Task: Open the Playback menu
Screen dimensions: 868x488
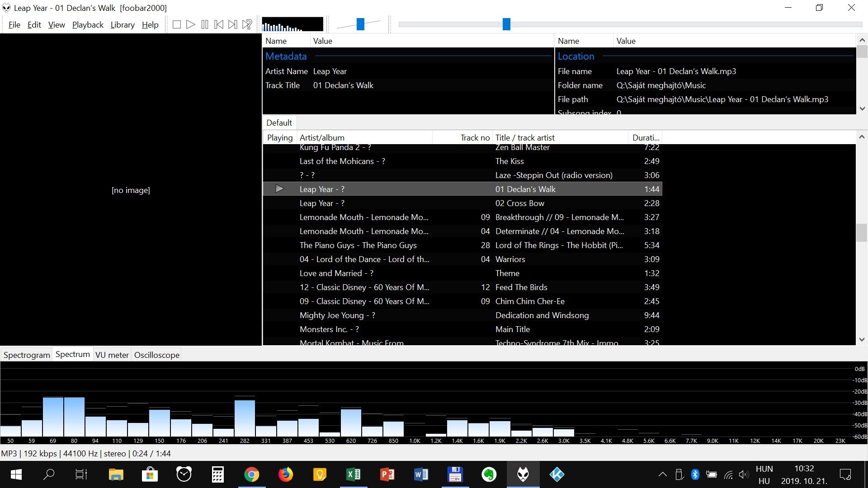Action: 88,25
